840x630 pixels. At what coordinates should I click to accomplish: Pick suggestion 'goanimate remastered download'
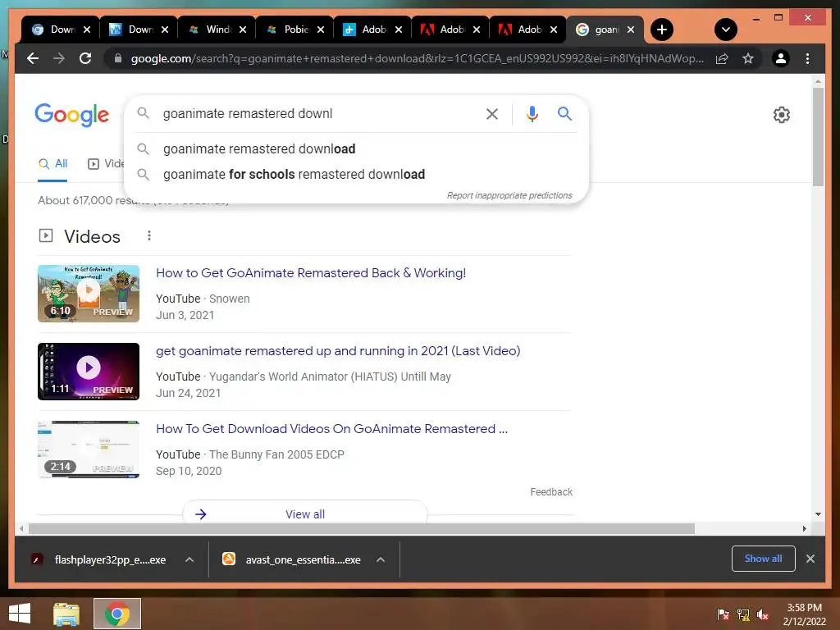pyautogui.click(x=259, y=149)
